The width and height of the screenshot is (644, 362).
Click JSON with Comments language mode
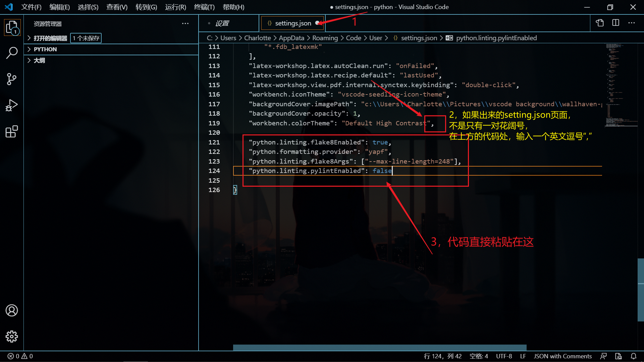click(562, 356)
